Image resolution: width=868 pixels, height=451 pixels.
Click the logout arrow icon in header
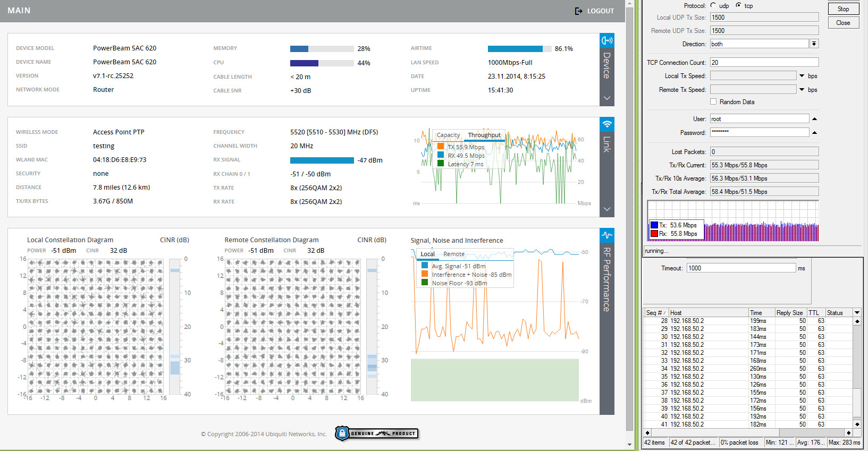(578, 11)
